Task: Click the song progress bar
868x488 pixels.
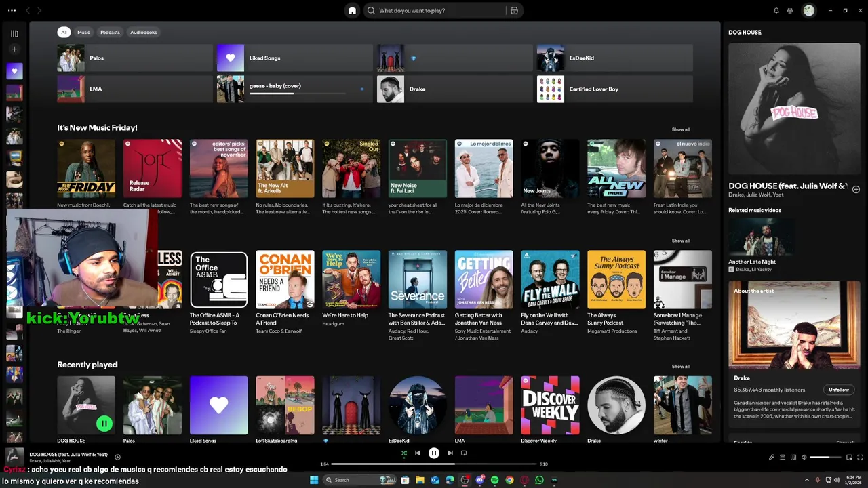Action: 434,464
